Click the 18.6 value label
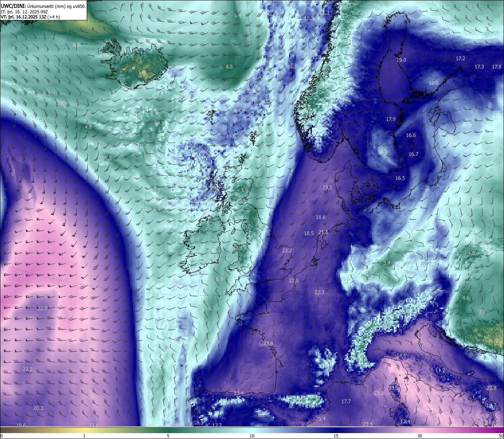 coord(321,217)
